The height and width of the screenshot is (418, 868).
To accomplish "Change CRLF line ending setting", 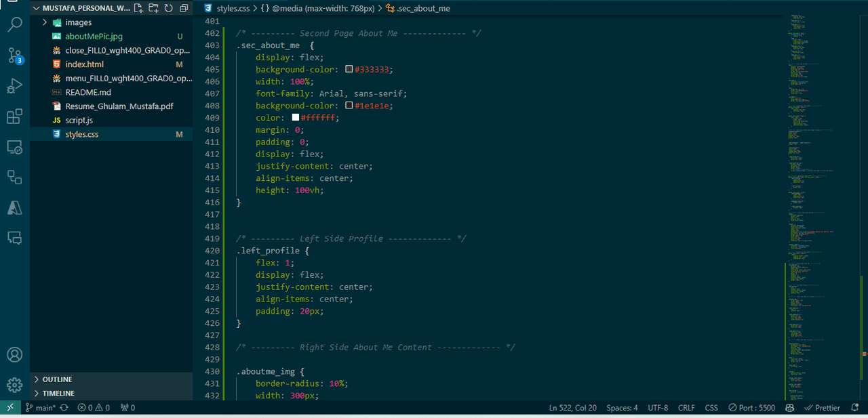I will pos(686,408).
